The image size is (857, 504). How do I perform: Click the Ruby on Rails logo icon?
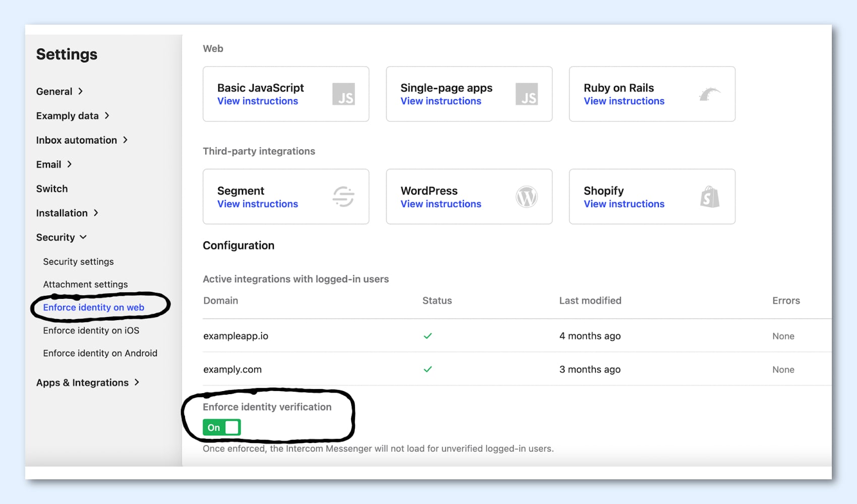[709, 94]
